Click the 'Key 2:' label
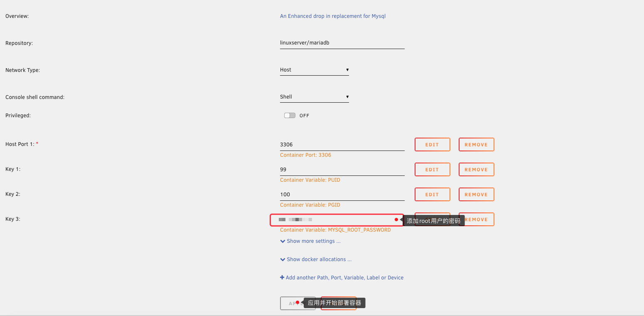This screenshot has width=644, height=316. click(13, 194)
